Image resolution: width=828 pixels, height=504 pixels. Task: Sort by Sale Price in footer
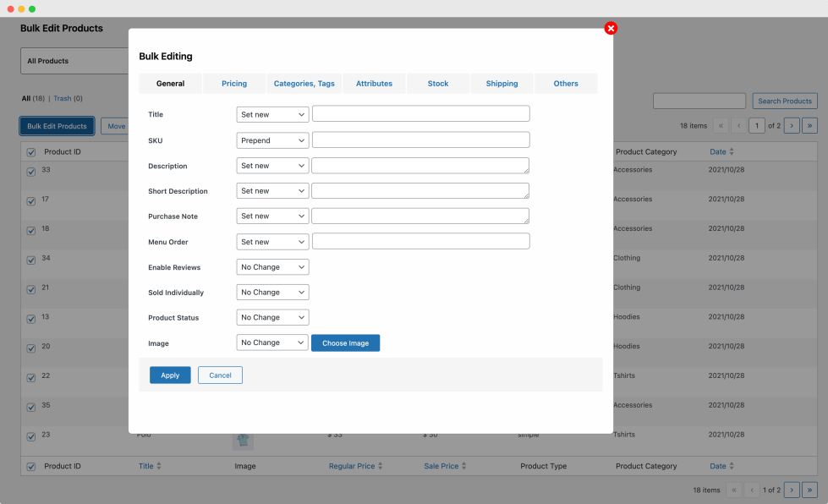[444, 466]
